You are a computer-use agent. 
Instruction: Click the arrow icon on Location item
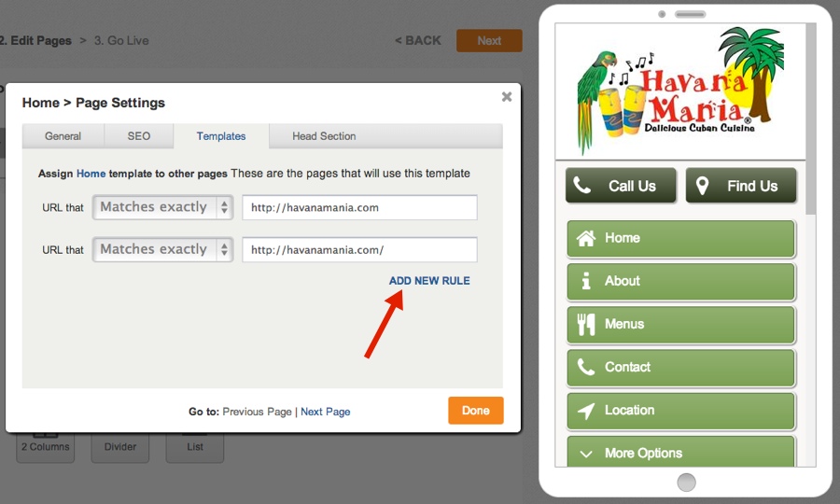point(586,411)
